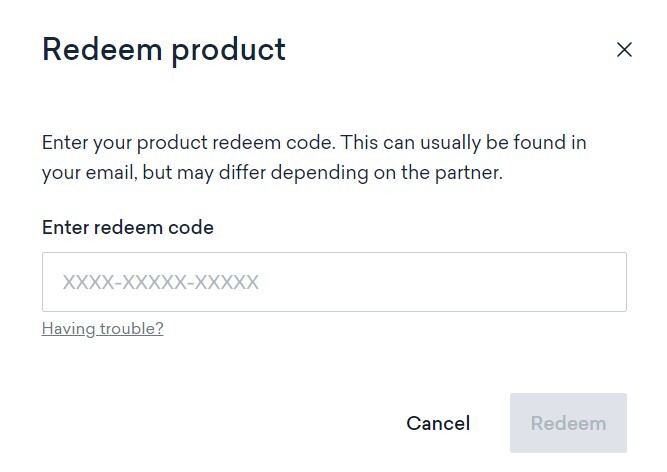Close the Redeem product dialog
The height and width of the screenshot is (472, 667).
click(x=624, y=50)
